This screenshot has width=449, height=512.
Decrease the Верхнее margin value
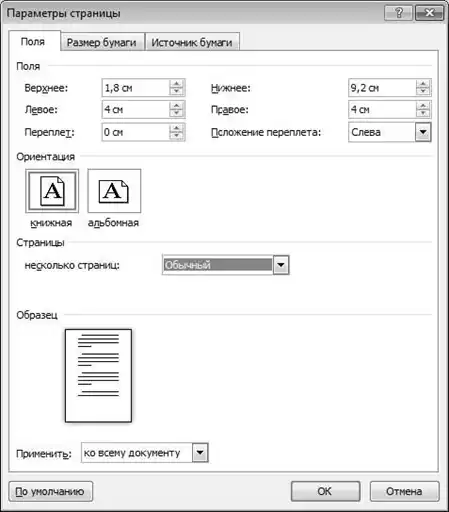(176, 92)
